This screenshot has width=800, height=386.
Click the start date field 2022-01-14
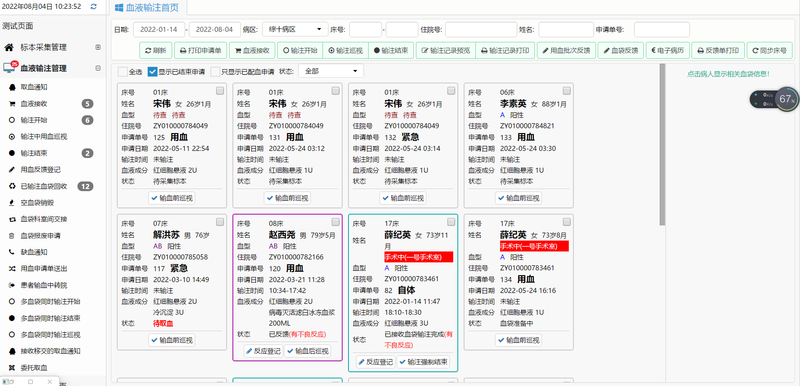(x=159, y=30)
